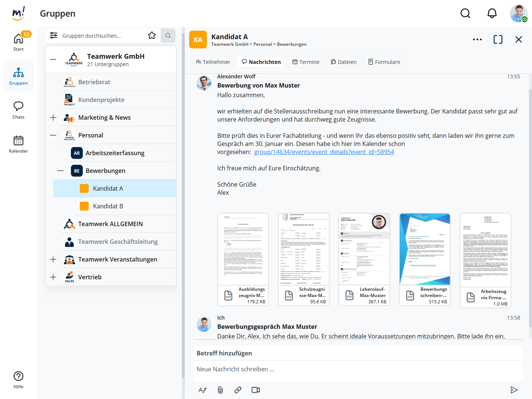
Task: Collapse the Personal group
Action: pyautogui.click(x=53, y=135)
